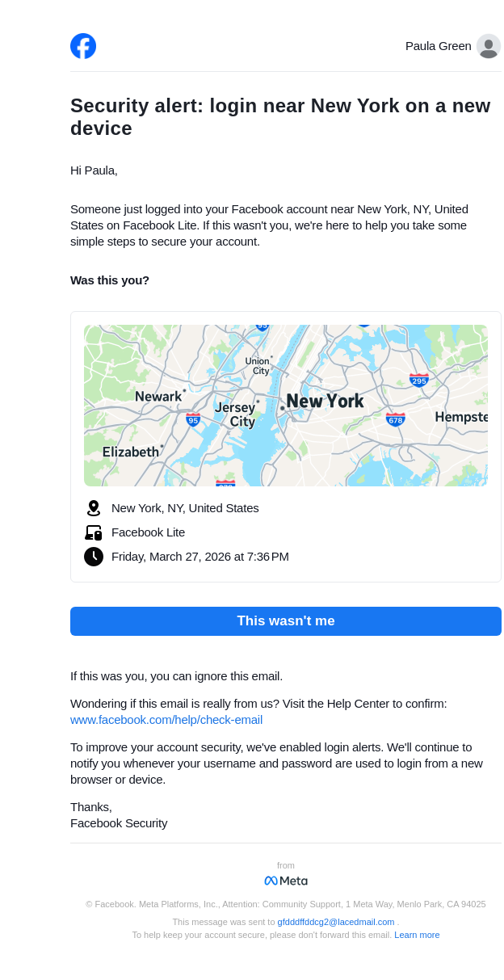
Task: Click the Facebook Lite device text
Action: [x=148, y=532]
